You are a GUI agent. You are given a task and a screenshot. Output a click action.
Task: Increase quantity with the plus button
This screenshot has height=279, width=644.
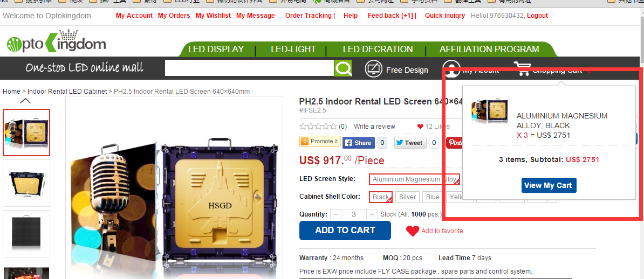[372, 214]
